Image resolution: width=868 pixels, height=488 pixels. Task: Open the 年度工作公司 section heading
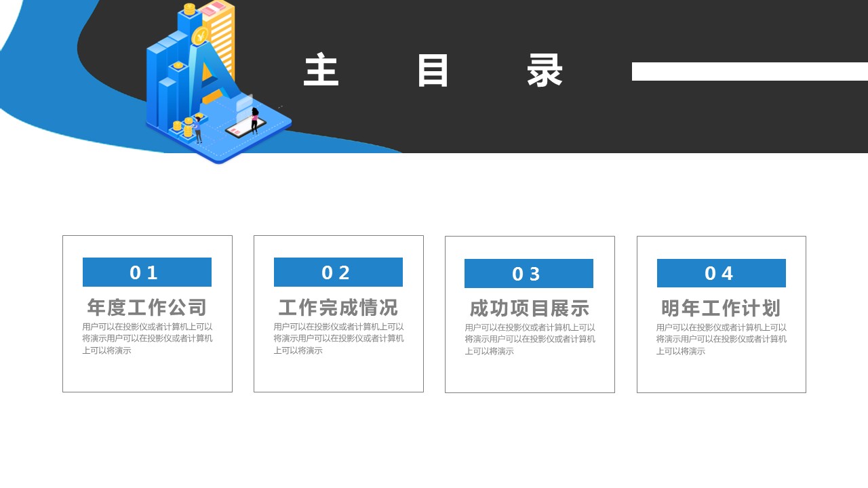pos(147,308)
